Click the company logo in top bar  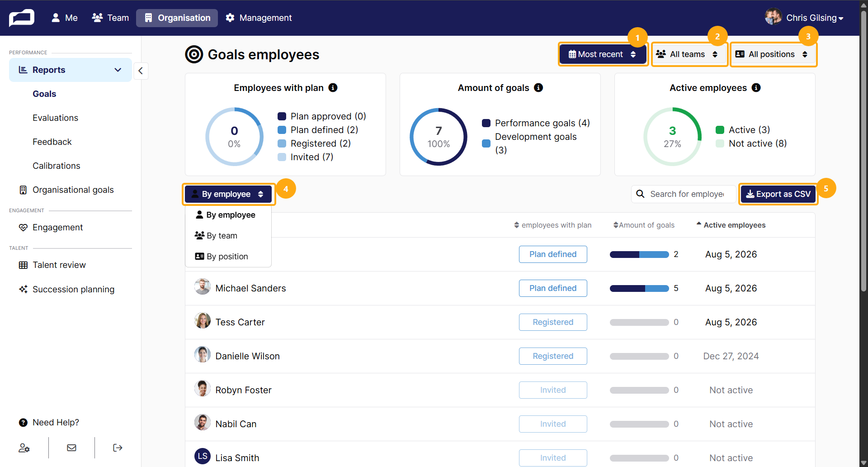point(22,18)
